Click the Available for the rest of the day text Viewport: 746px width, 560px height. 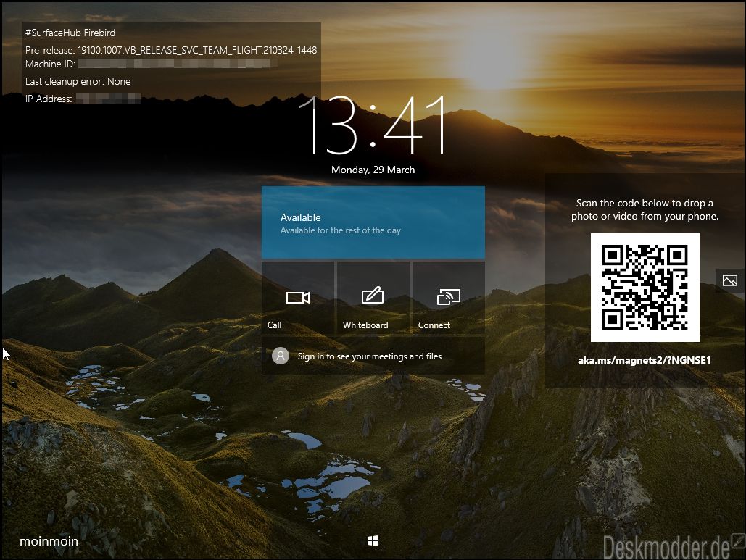tap(340, 230)
